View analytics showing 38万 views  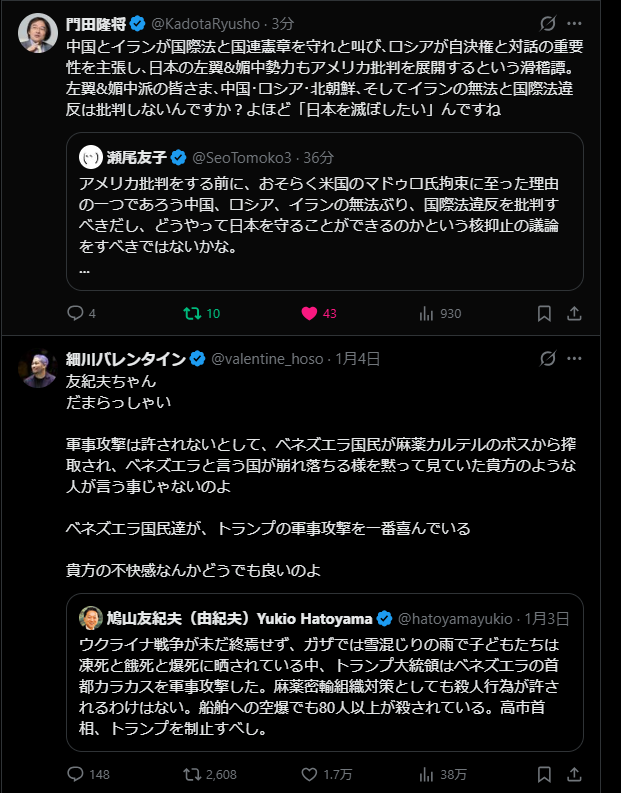(425, 773)
